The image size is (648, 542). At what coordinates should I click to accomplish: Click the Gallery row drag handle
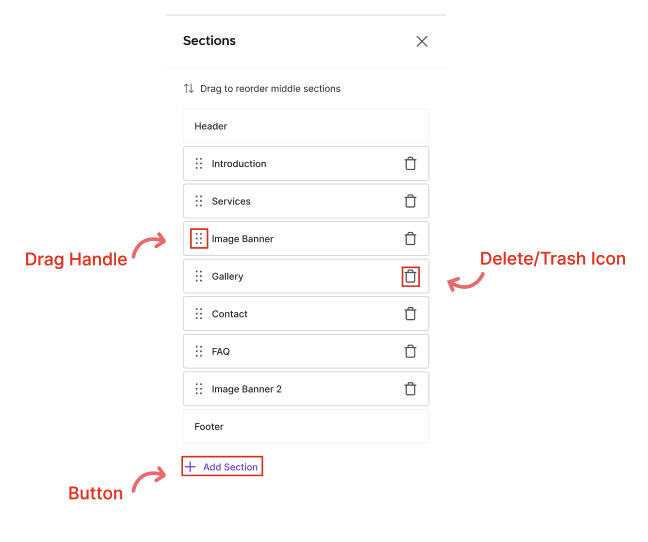199,276
